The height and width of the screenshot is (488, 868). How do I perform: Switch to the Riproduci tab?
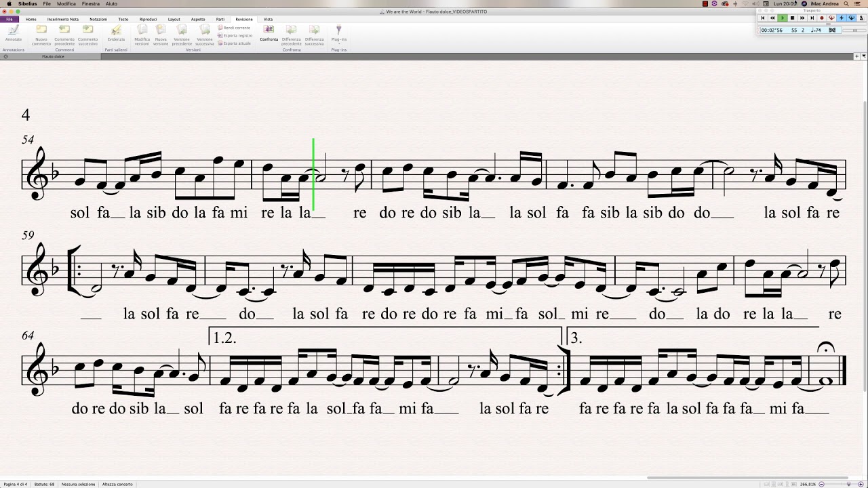148,19
